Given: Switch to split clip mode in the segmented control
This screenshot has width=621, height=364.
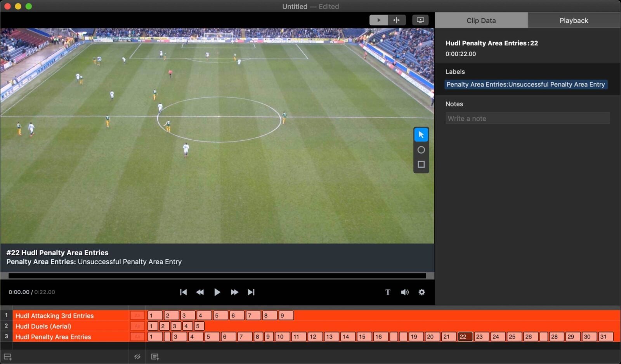Looking at the screenshot, I should click(397, 19).
